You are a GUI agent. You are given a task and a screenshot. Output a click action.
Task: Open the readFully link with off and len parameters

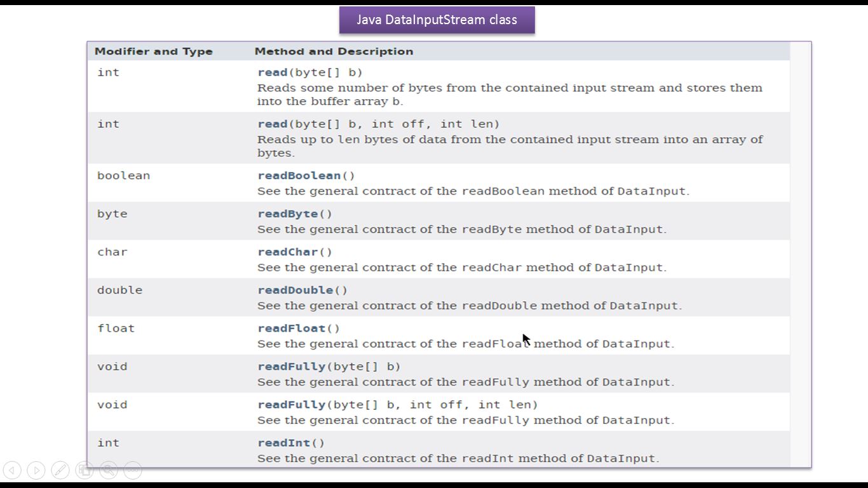(x=292, y=404)
